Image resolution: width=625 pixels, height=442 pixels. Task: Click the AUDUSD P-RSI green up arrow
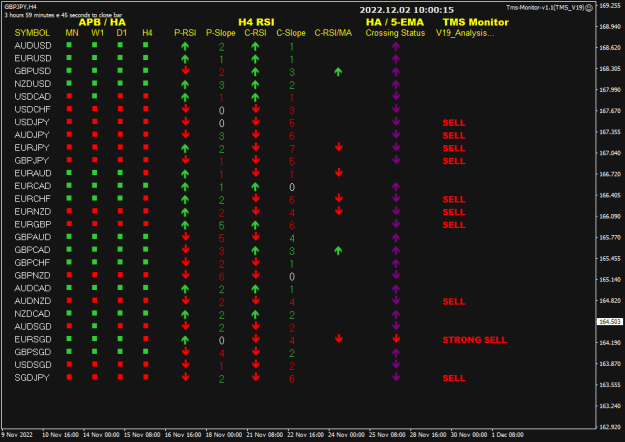pos(185,46)
